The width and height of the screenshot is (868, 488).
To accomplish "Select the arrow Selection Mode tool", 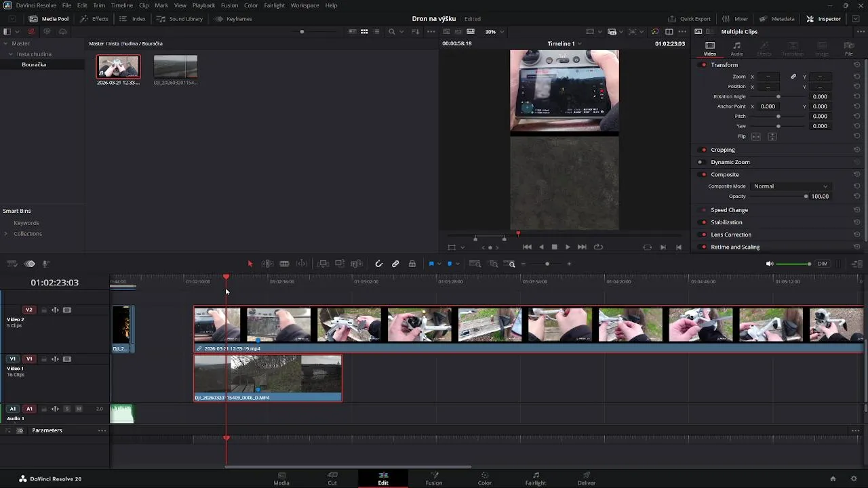I will [250, 264].
